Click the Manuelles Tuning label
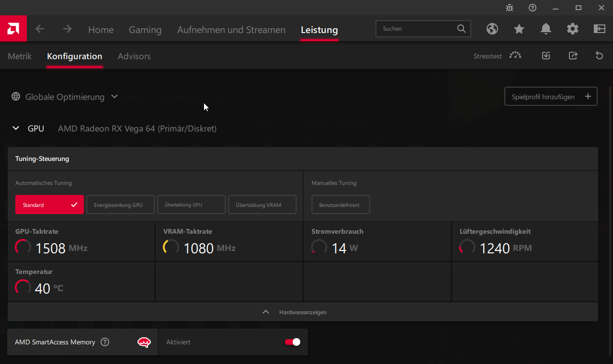This screenshot has width=613, height=364. coord(334,183)
